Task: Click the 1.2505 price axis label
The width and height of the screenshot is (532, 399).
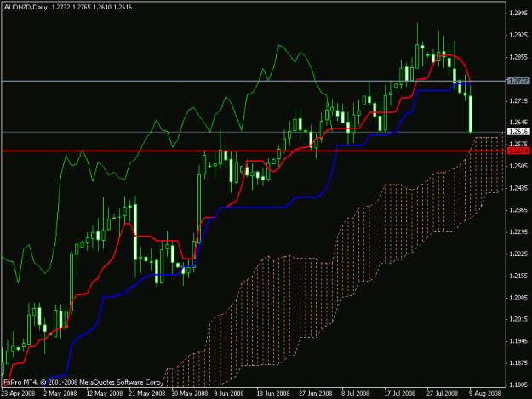Action: point(518,166)
